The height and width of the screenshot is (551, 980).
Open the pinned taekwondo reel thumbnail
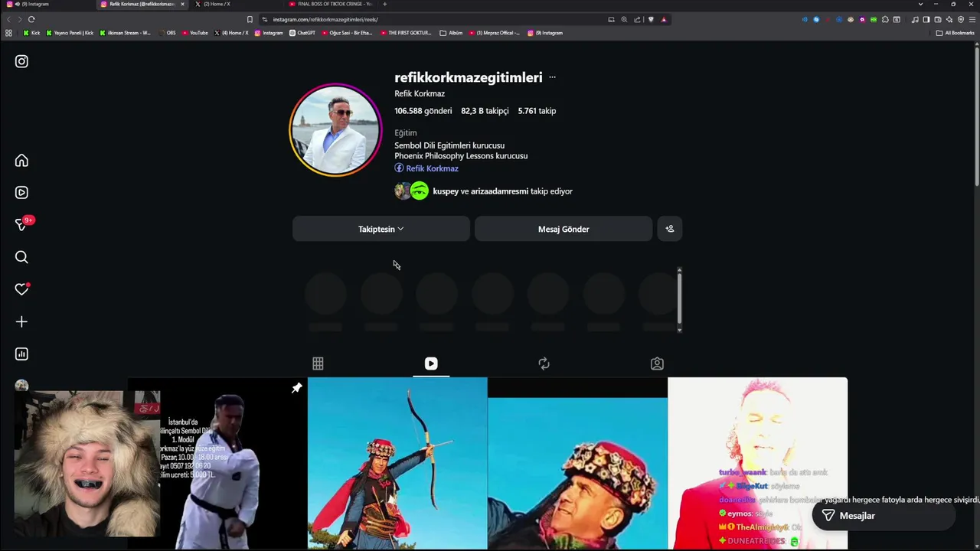[x=217, y=463]
